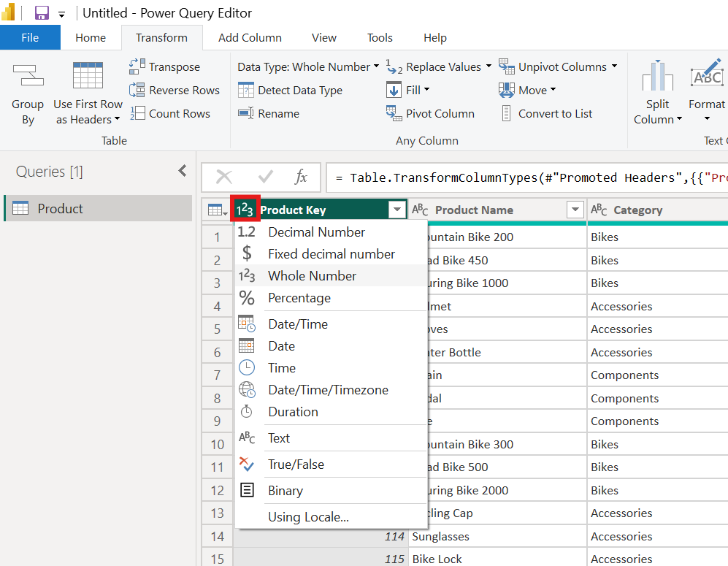The image size is (728, 566).
Task: Choose Percentage data type
Action: pos(331,298)
